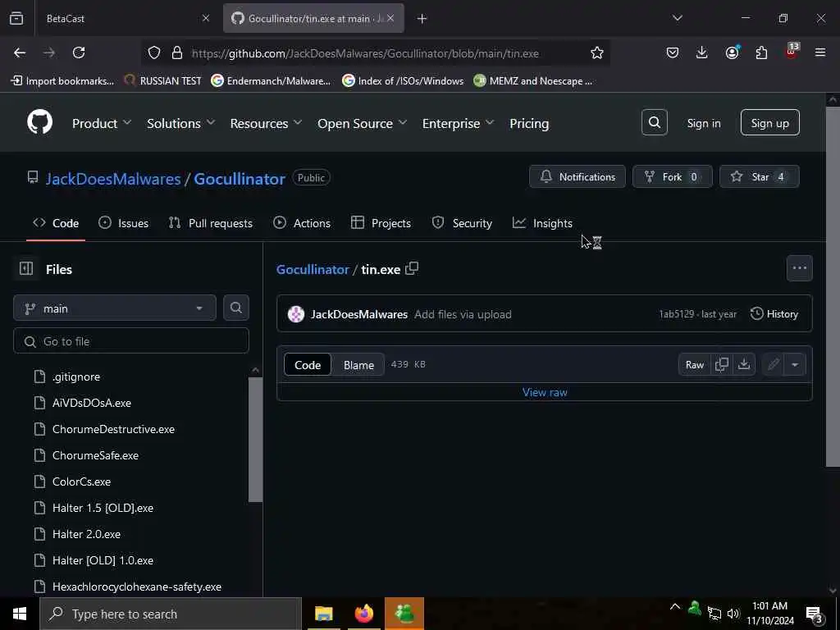Open the commit History link
The width and height of the screenshot is (840, 630).
(x=774, y=314)
